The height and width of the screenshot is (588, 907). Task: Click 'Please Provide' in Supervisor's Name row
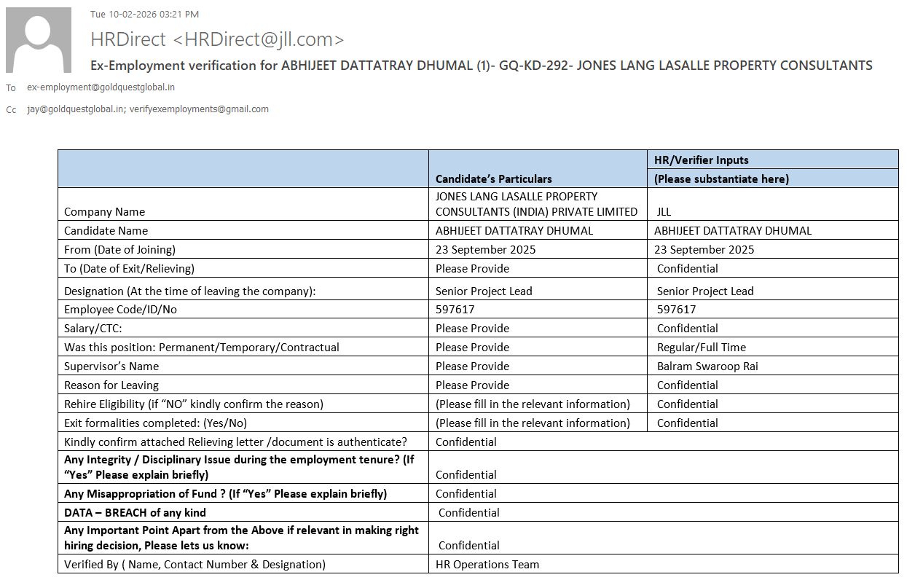[472, 366]
